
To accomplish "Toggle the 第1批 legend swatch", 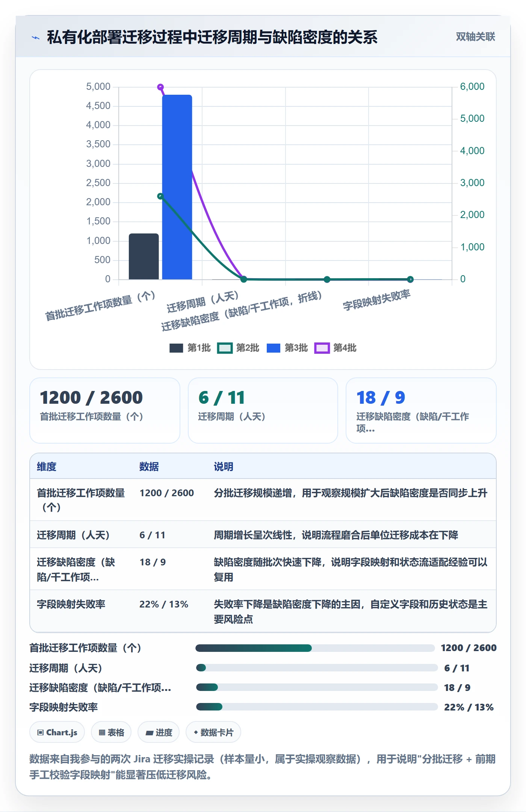I will pyautogui.click(x=176, y=348).
